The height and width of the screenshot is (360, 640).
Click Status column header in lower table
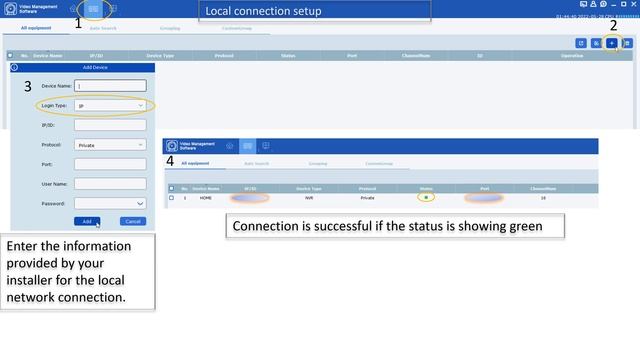coord(426,189)
